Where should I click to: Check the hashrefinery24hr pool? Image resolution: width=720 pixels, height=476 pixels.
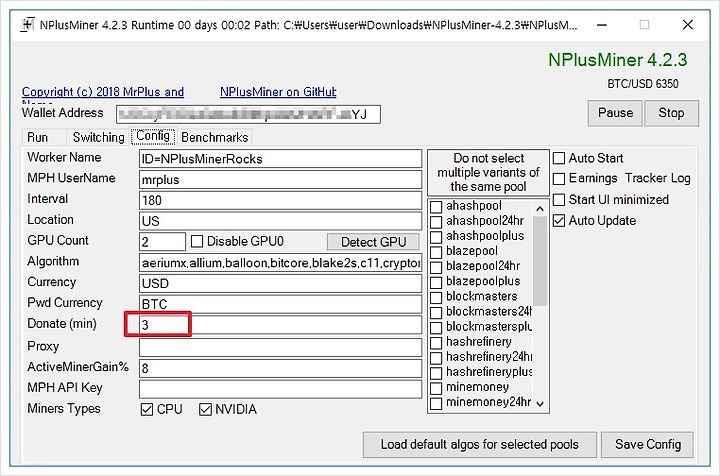pyautogui.click(x=436, y=358)
